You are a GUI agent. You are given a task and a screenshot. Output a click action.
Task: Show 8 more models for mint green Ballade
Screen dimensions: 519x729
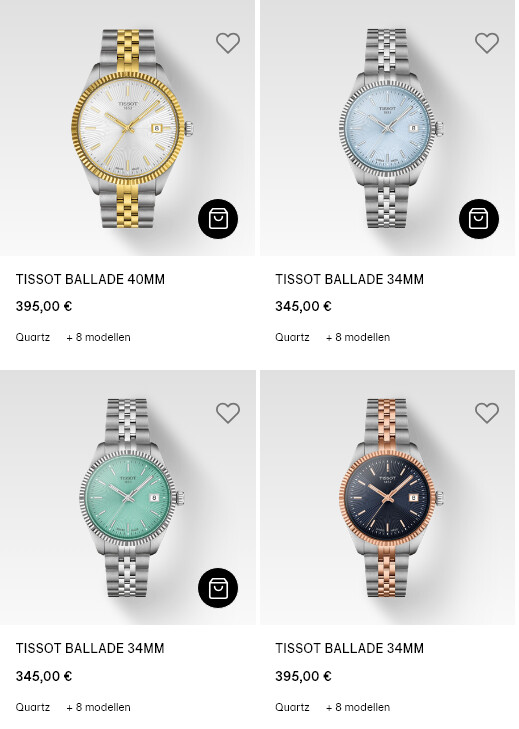(99, 707)
